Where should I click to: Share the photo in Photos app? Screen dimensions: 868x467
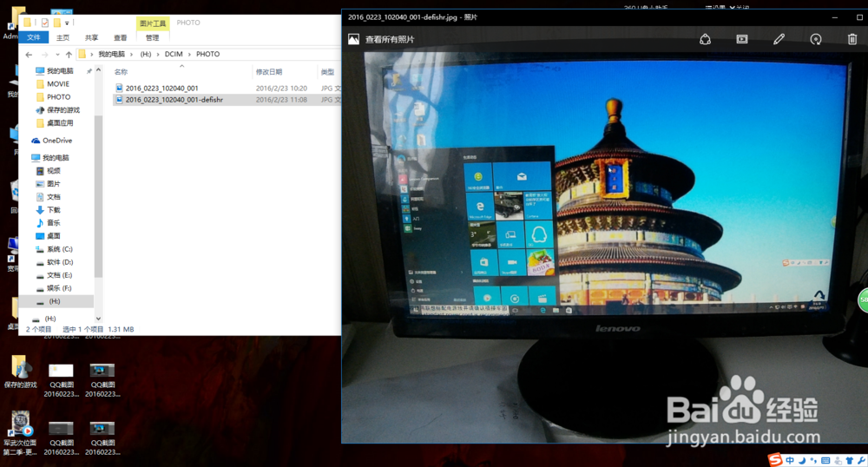[x=705, y=39]
